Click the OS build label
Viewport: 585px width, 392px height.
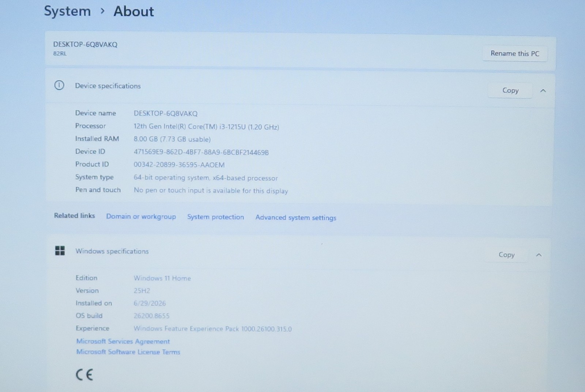click(89, 315)
